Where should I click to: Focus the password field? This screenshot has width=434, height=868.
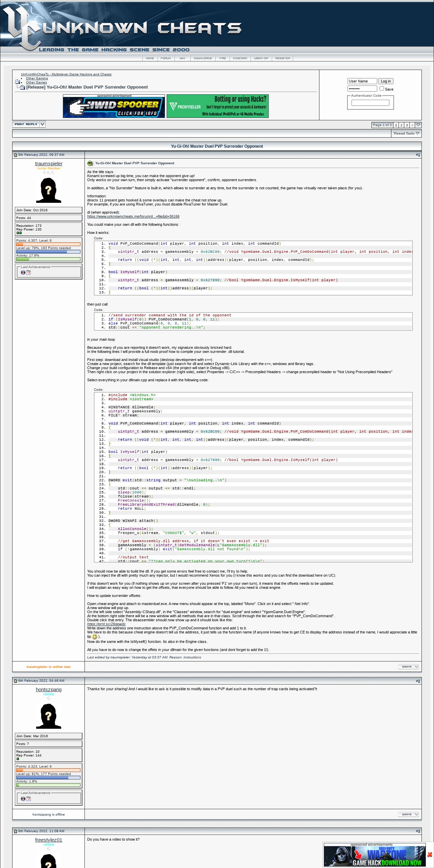[x=362, y=89]
